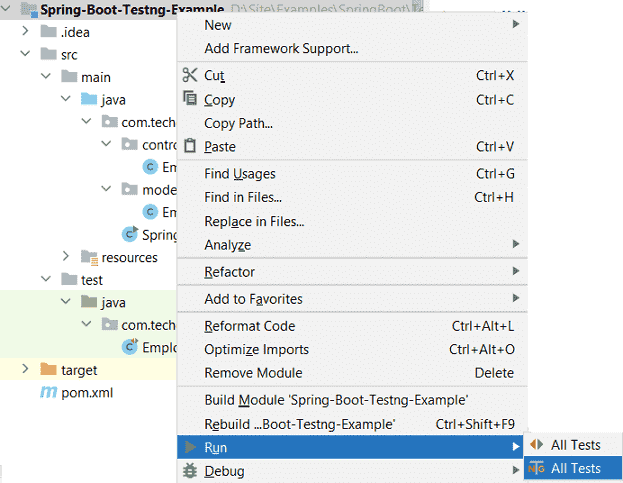
Task: Choose Reformat Code
Action: pyautogui.click(x=352, y=326)
